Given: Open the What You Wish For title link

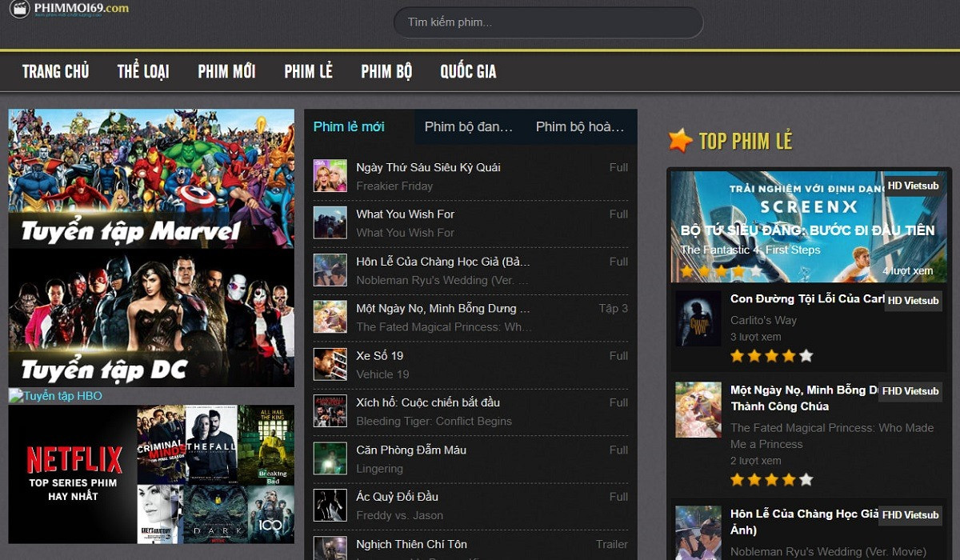Looking at the screenshot, I should (x=405, y=214).
